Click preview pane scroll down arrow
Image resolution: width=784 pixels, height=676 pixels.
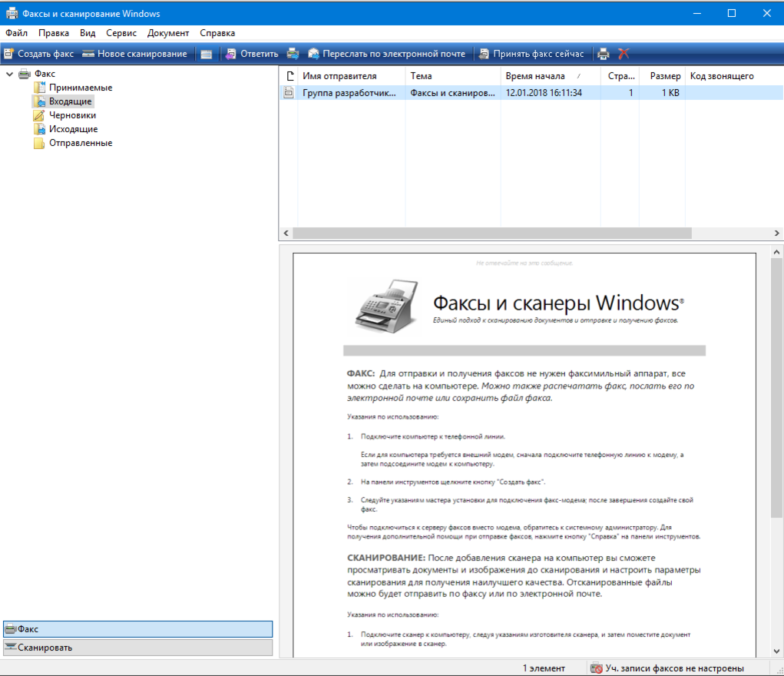(776, 651)
